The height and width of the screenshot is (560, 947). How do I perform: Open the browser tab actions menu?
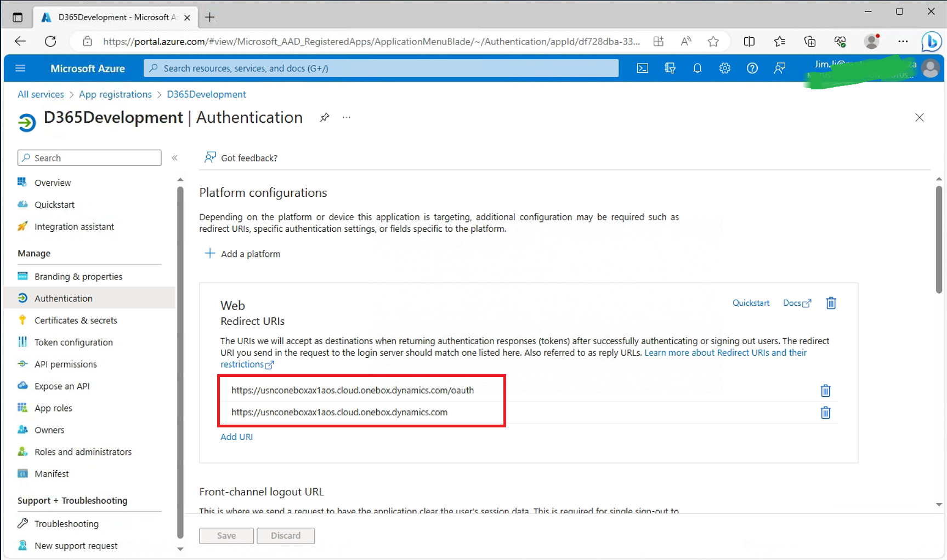(18, 18)
